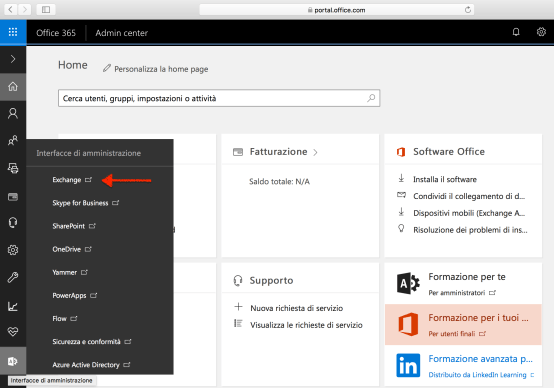The image size is (554, 388).
Task: Click the download icon beside Dispositivi mobili
Action: tap(401, 212)
